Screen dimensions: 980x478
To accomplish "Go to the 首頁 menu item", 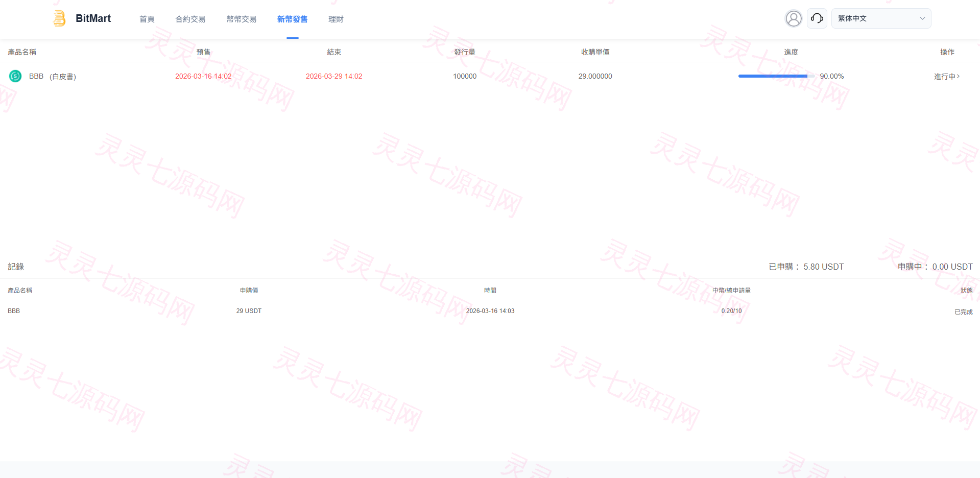I will pyautogui.click(x=147, y=19).
